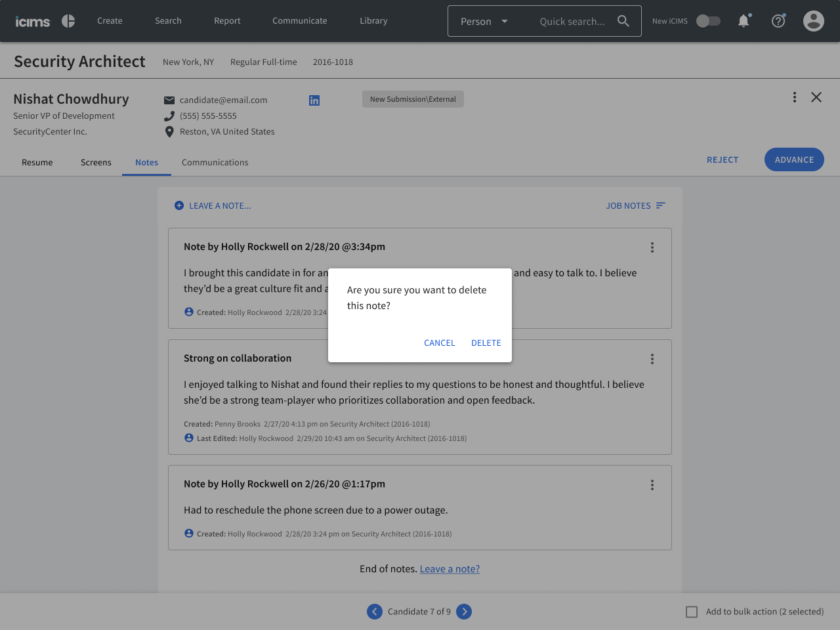The width and height of the screenshot is (840, 630).
Task: Close the candidate panel with X
Action: pyautogui.click(x=816, y=97)
